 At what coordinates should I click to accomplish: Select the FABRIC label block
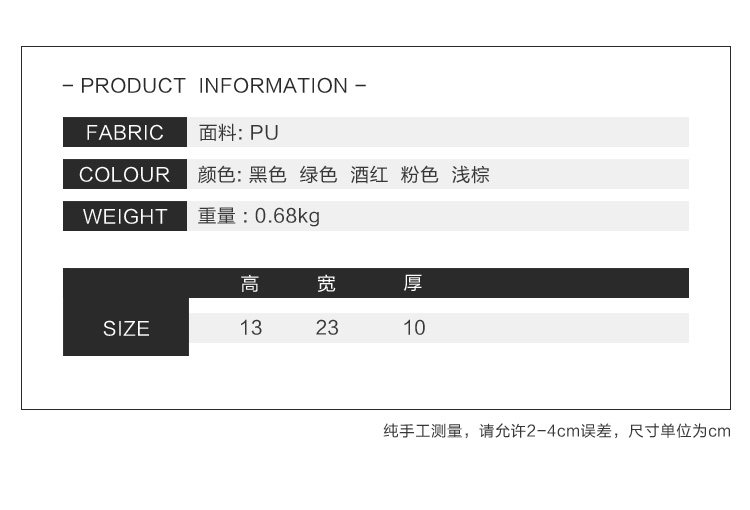point(125,133)
